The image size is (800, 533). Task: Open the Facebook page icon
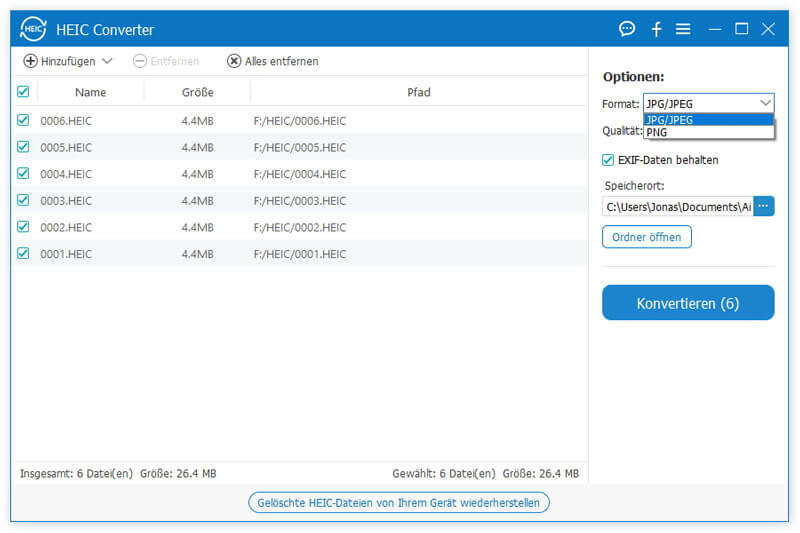656,29
